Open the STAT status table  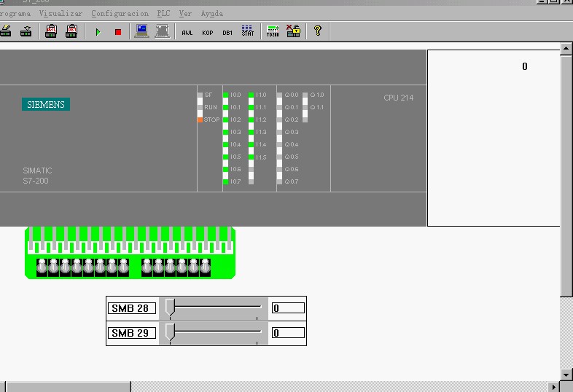coord(247,31)
